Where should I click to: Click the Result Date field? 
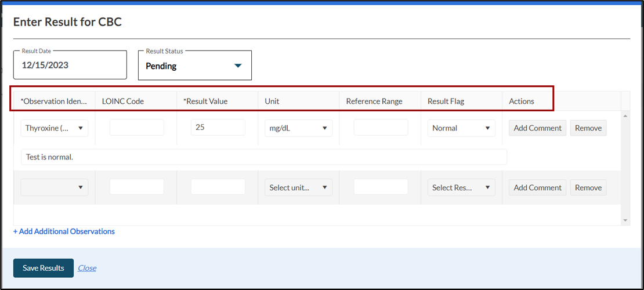tap(70, 65)
